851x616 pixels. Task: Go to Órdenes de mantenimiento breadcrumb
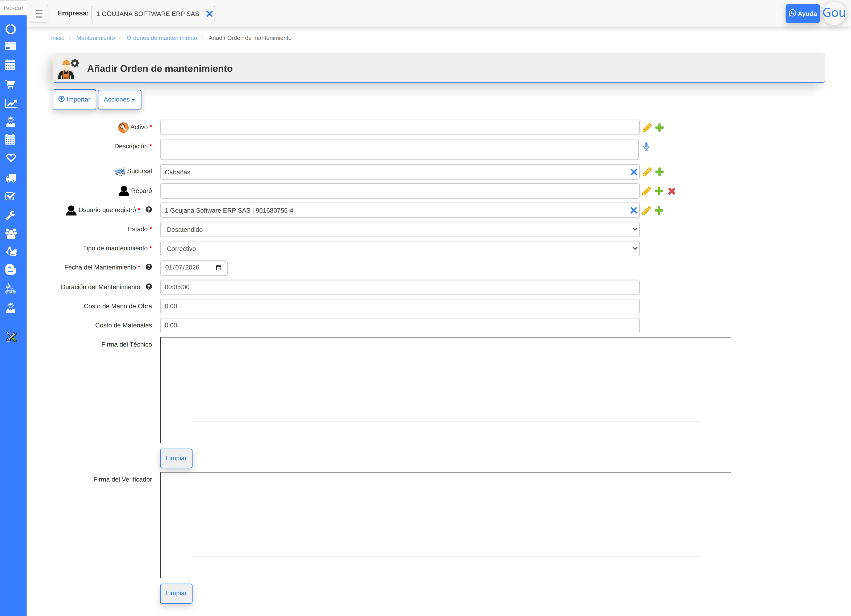[x=162, y=38]
